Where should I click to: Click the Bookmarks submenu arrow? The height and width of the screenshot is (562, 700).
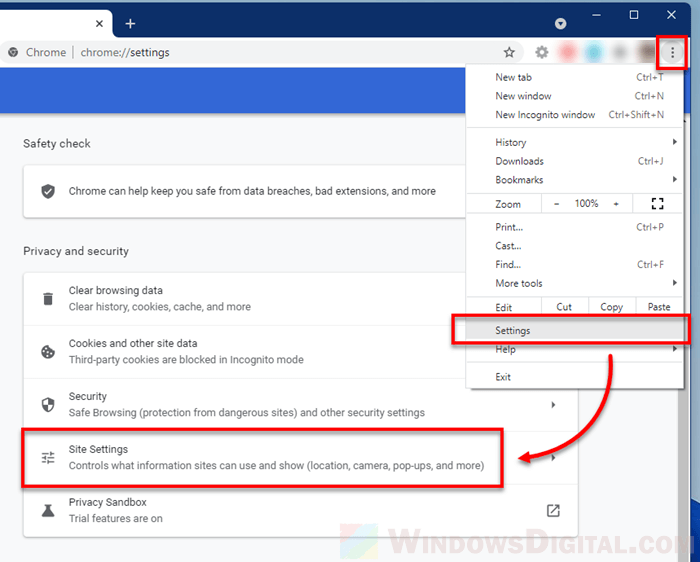675,179
